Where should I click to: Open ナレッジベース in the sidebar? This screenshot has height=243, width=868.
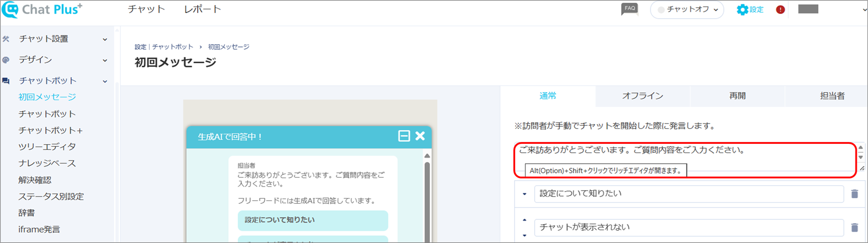[x=47, y=163]
